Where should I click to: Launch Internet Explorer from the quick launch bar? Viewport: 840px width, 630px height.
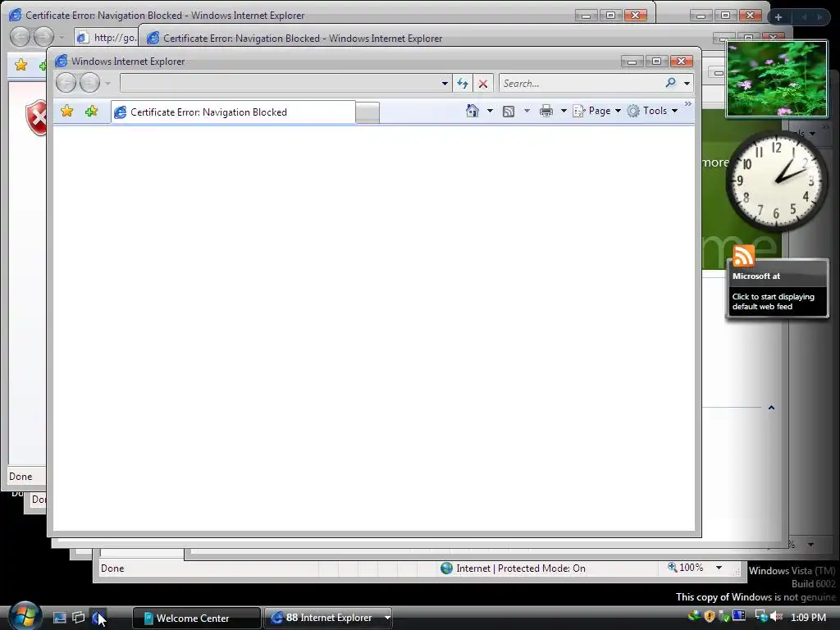pos(98,618)
